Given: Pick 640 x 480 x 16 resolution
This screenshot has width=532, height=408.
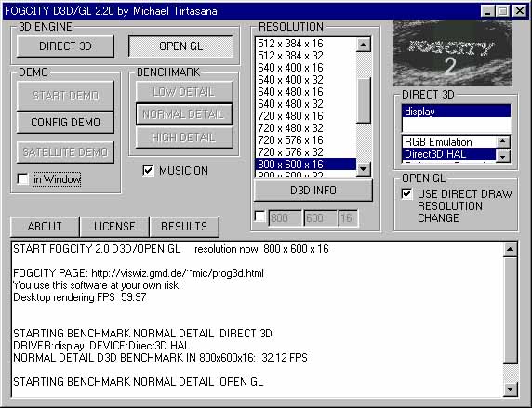Looking at the screenshot, I should 306,92.
